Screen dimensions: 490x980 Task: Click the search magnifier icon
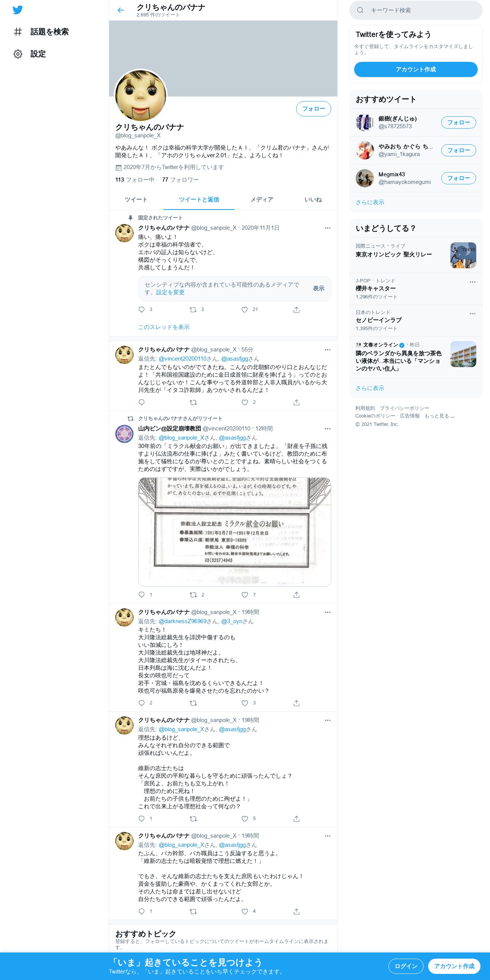360,10
